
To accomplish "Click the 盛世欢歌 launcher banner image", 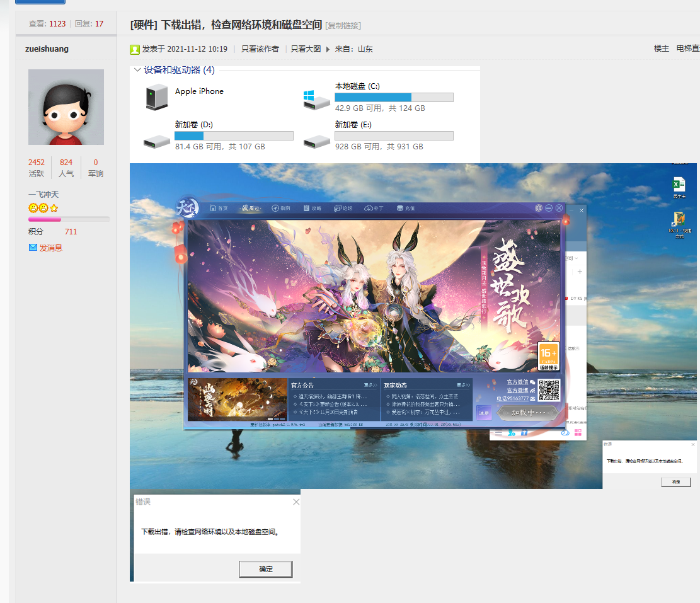I will tap(374, 296).
